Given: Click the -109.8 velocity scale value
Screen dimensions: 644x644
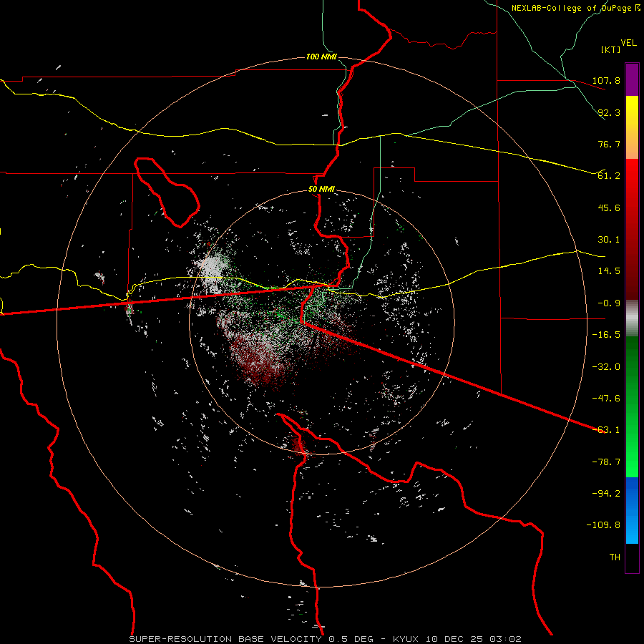Looking at the screenshot, I should [x=603, y=525].
